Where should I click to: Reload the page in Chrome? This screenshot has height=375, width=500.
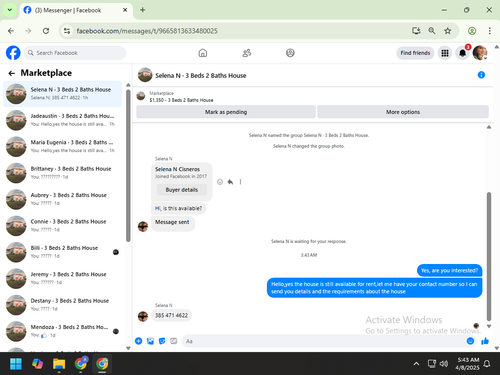(x=46, y=31)
